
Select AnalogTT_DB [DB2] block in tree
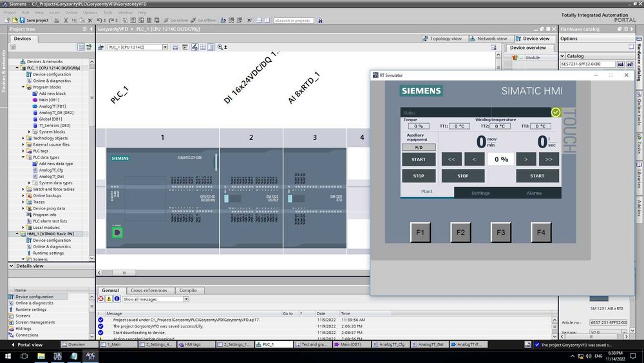coord(56,113)
